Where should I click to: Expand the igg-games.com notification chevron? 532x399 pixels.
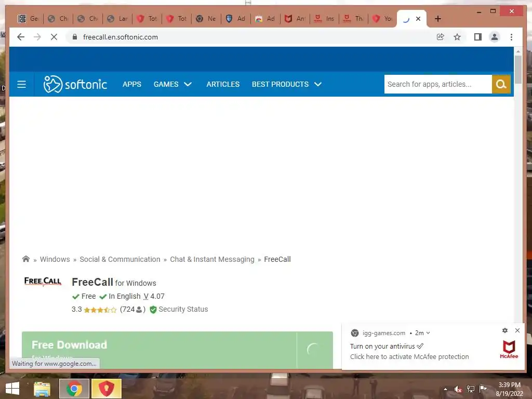tap(428, 333)
